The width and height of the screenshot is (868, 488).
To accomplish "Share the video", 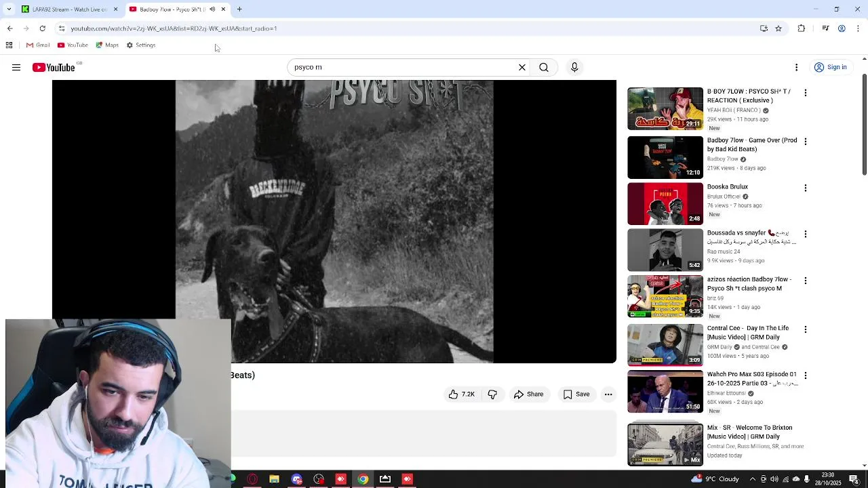I will (x=528, y=394).
